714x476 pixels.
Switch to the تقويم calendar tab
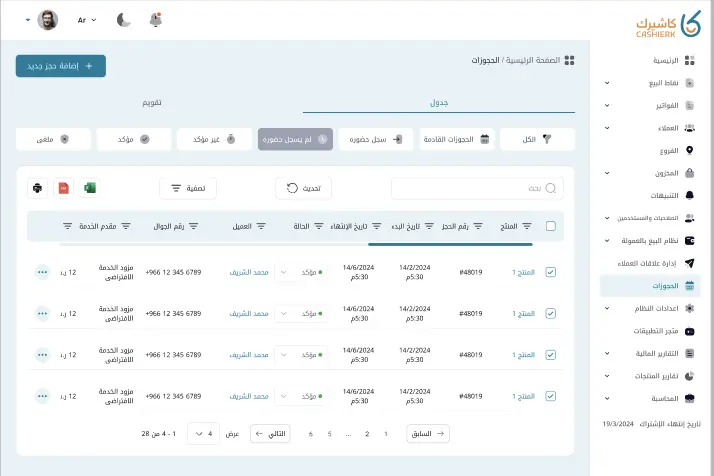(152, 103)
